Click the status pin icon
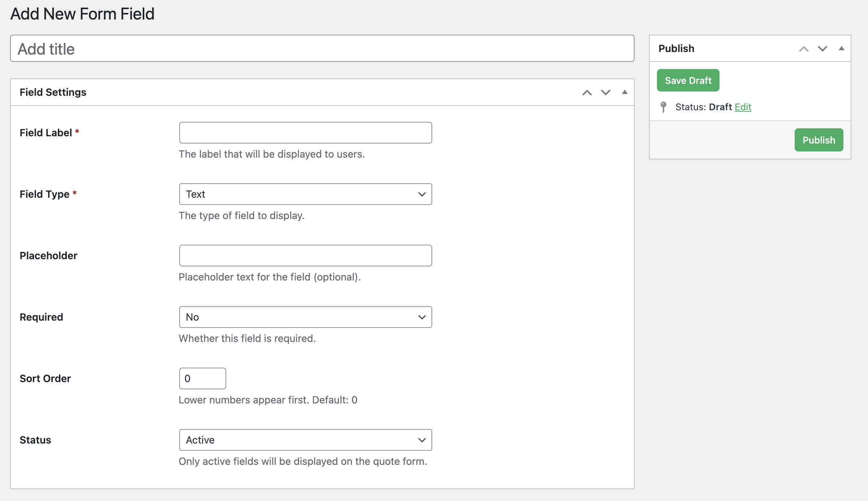This screenshot has height=501, width=868. tap(663, 107)
